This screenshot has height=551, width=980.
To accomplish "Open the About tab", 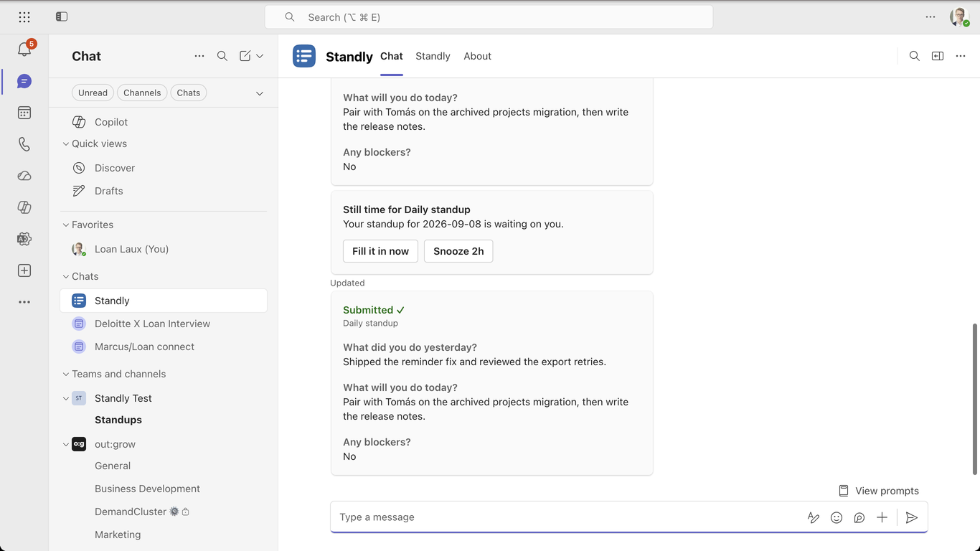I will coord(477,56).
